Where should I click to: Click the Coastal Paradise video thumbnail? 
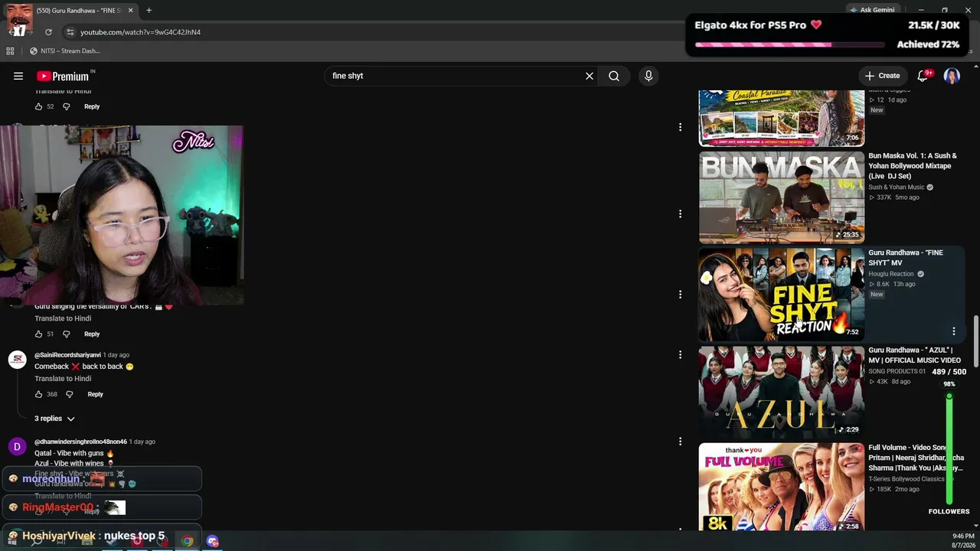(x=782, y=118)
